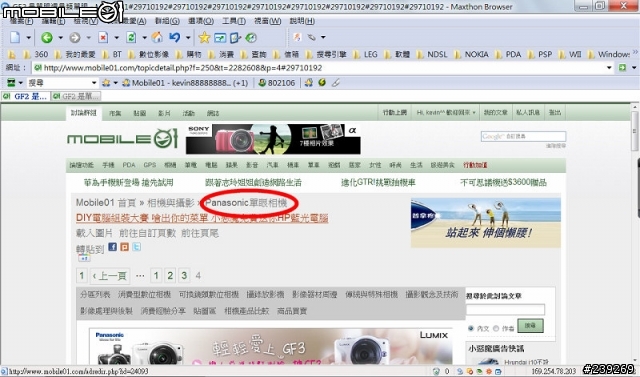
Task: Click the New Tab page icon in toolbar
Action: 15,38
